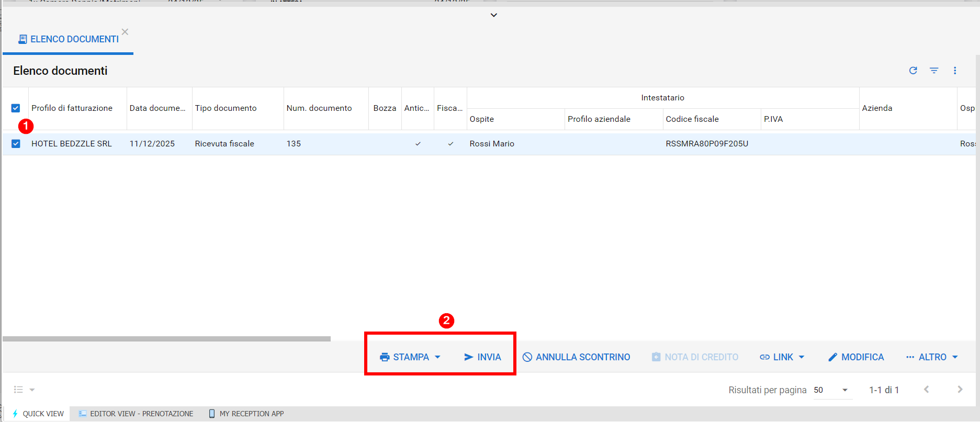Change results per page value 50
Screen dimensions: 980x422
(x=831, y=390)
